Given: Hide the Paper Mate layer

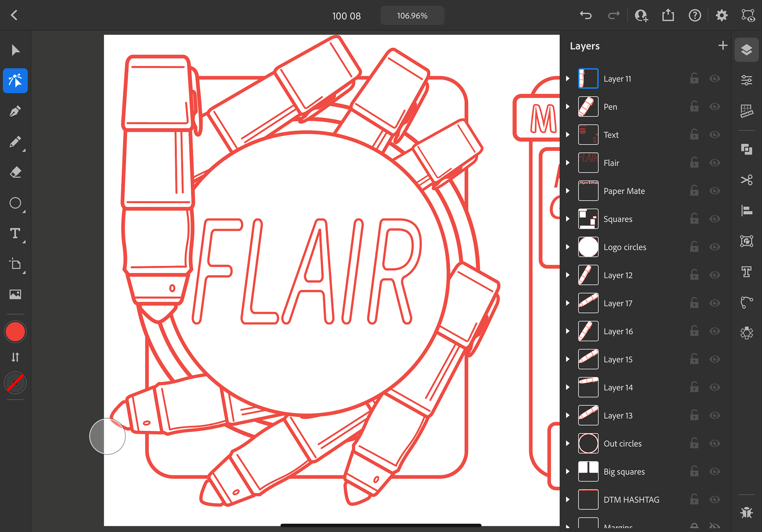Looking at the screenshot, I should 715,191.
